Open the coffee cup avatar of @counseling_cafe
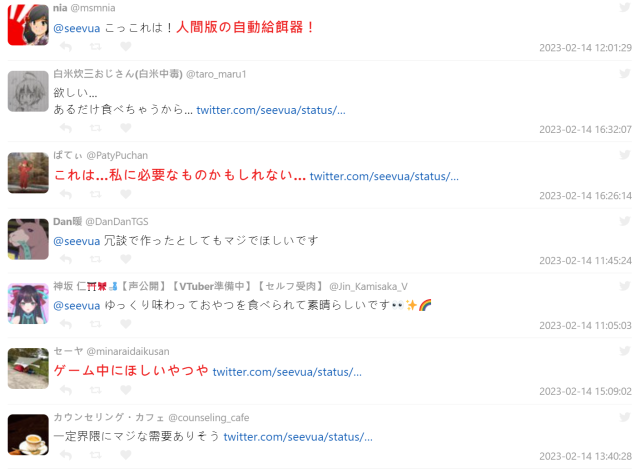The image size is (640, 472). click(x=28, y=434)
